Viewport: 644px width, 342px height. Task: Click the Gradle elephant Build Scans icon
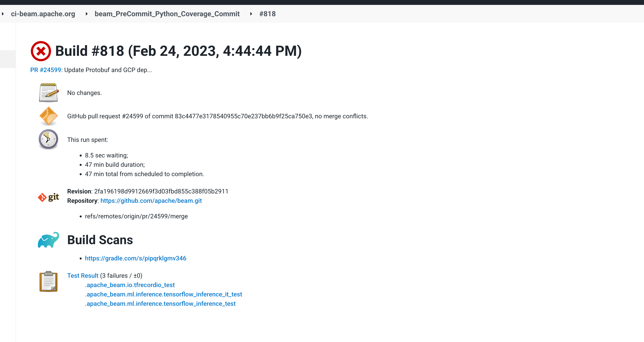pos(49,240)
